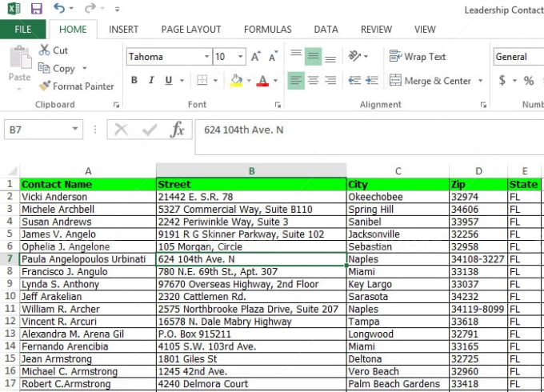
Task: Click the Excel application logo icon
Action: (x=14, y=8)
